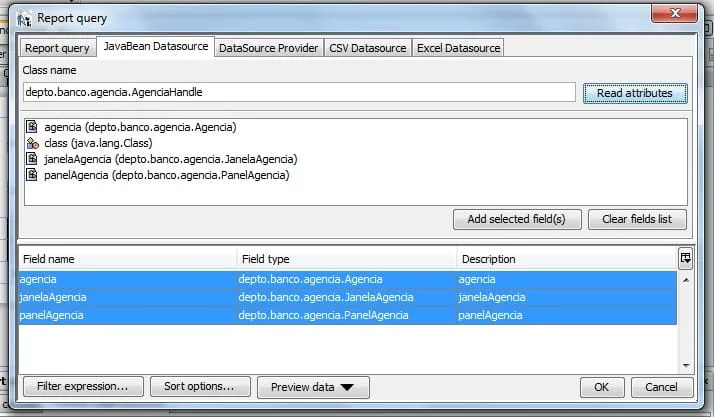
Task: Click the Description column header
Action: coord(567,259)
